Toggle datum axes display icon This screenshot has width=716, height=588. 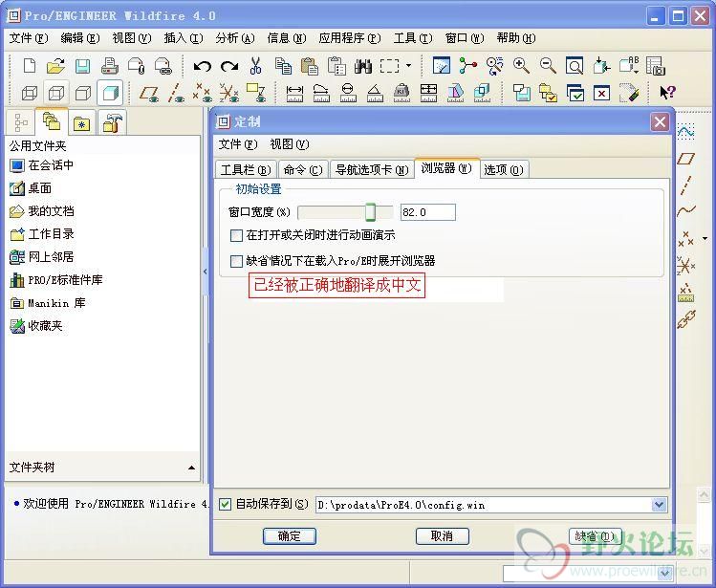click(x=175, y=93)
